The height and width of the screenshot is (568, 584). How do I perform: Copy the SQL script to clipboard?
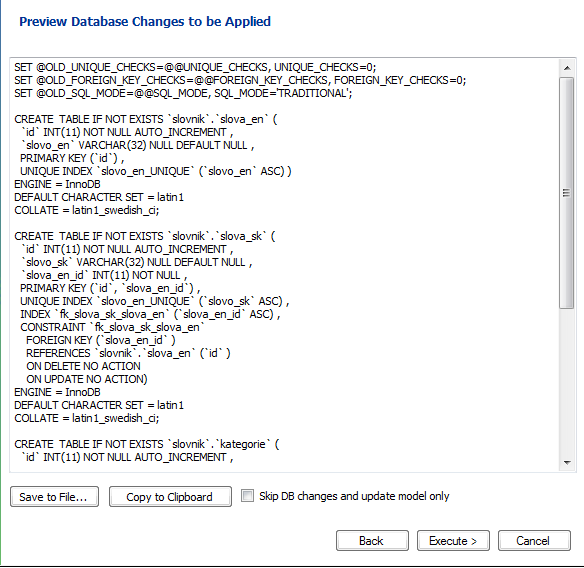point(170,497)
